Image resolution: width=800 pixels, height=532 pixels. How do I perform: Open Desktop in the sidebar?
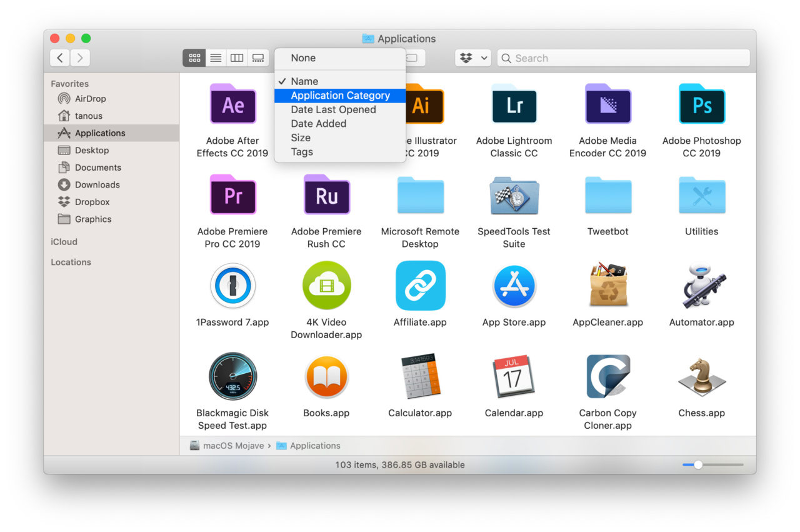111,150
